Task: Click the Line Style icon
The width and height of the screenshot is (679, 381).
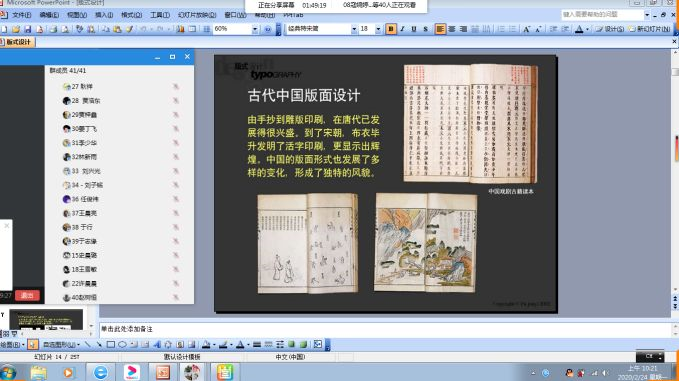Action: tap(257, 345)
